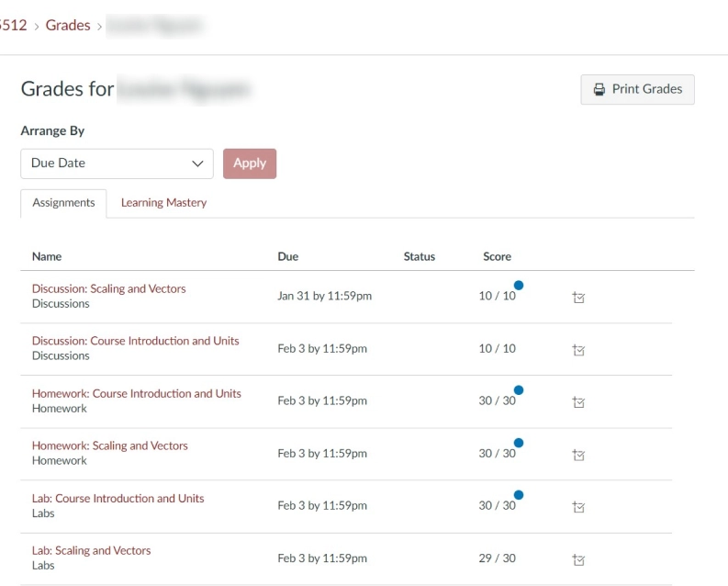Image resolution: width=728 pixels, height=586 pixels.
Task: Click rubric icon for Discussion: Course Introduction row
Action: coord(578,349)
